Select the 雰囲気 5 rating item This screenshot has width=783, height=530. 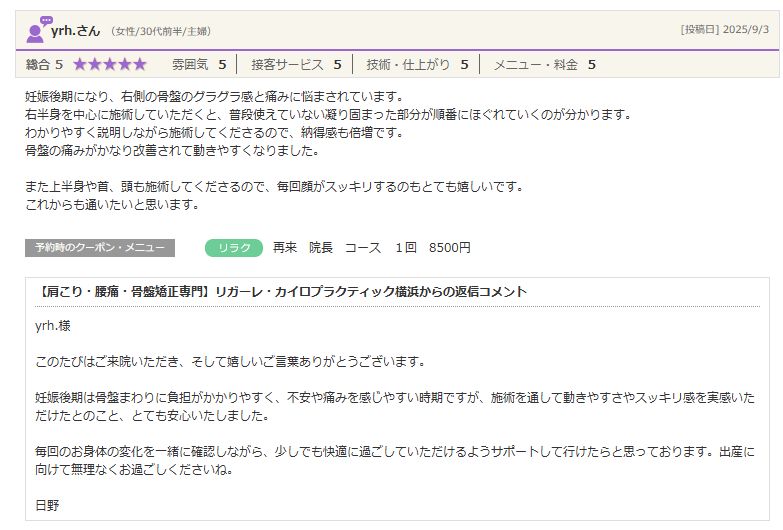click(199, 65)
